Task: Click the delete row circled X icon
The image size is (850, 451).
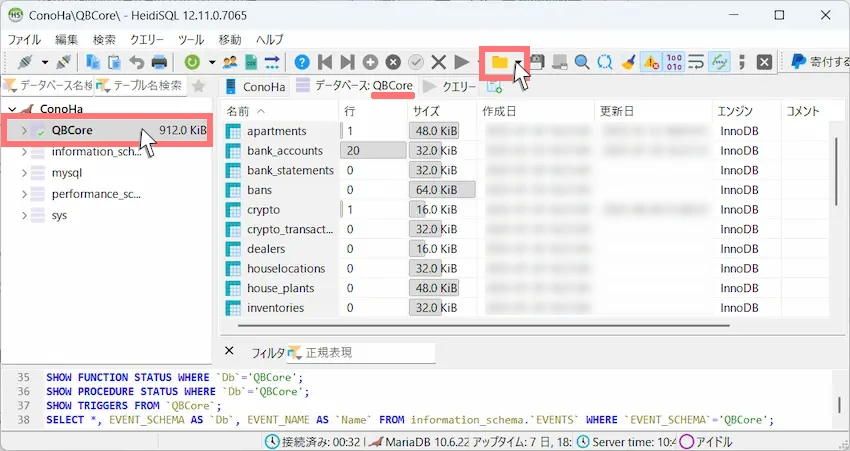Action: coord(393,62)
